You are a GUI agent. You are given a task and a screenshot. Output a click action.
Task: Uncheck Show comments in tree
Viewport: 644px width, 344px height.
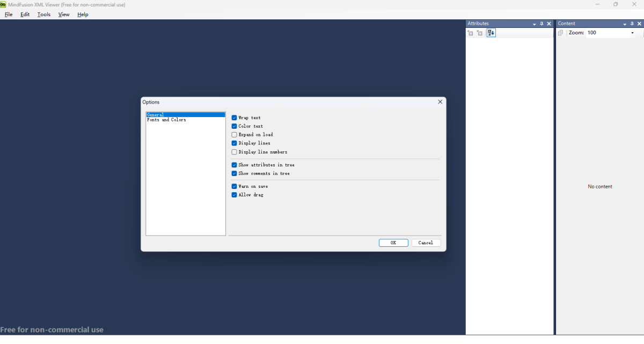234,173
